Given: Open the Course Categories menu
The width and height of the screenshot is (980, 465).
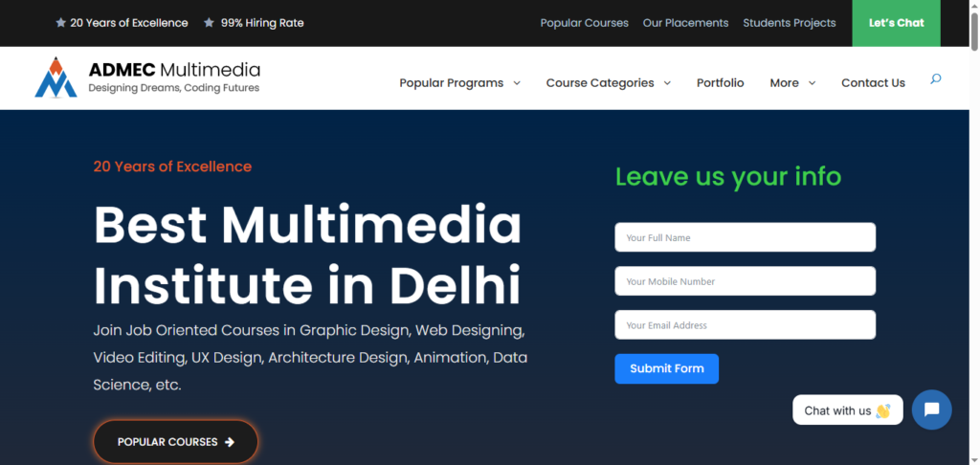Looking at the screenshot, I should (x=600, y=83).
